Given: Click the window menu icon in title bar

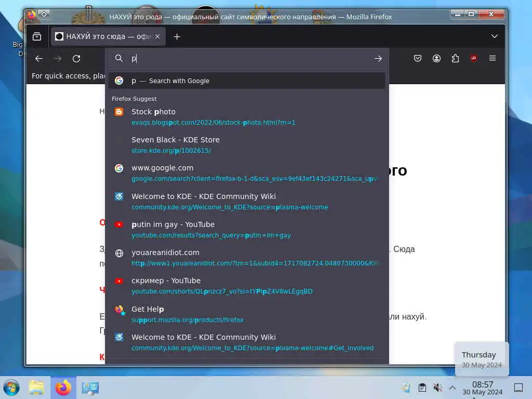Looking at the screenshot, I should pos(32,14).
